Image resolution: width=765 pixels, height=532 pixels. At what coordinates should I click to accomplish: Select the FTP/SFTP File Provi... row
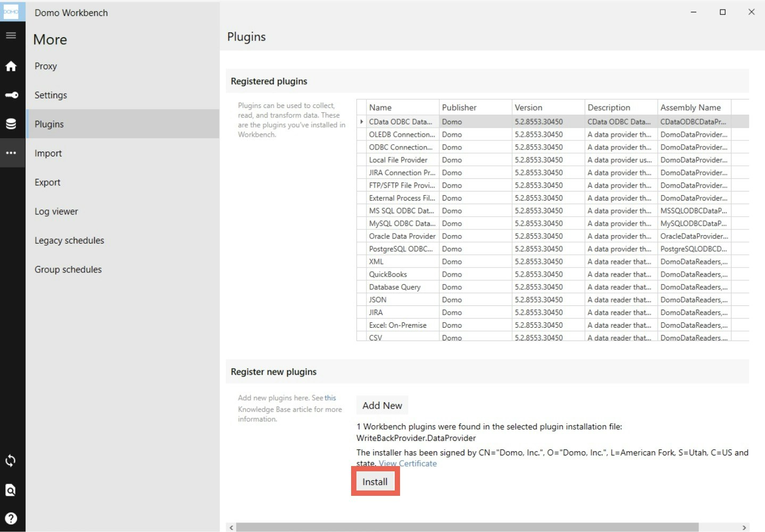coord(553,186)
